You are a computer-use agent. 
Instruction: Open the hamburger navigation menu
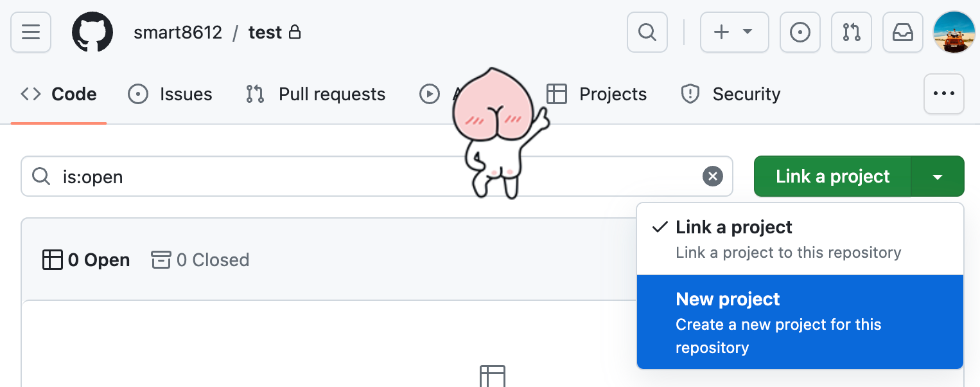[31, 32]
